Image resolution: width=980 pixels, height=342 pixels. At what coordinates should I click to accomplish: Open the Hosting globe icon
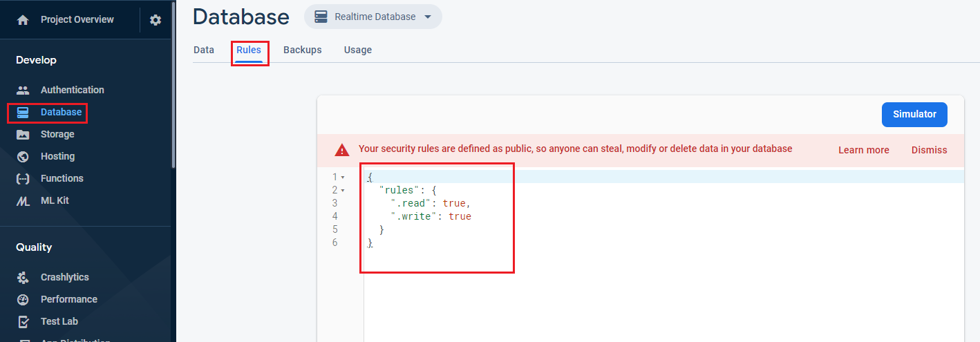click(23, 156)
